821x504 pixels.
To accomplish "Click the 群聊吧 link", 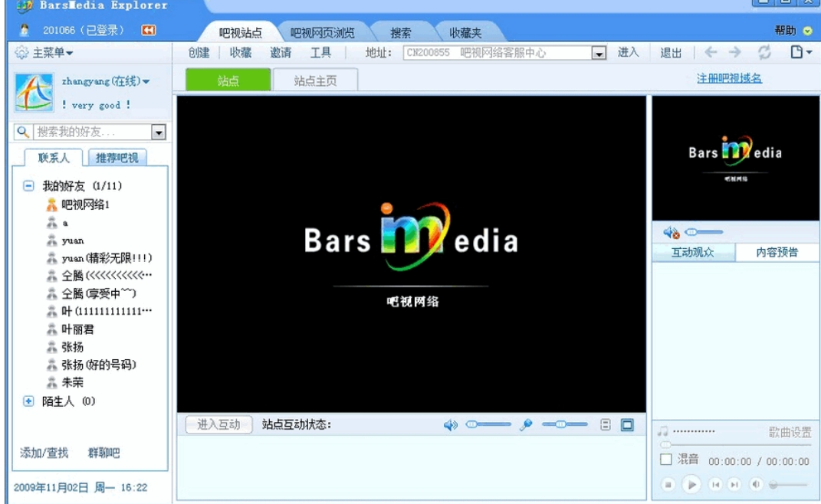I will coord(103,453).
